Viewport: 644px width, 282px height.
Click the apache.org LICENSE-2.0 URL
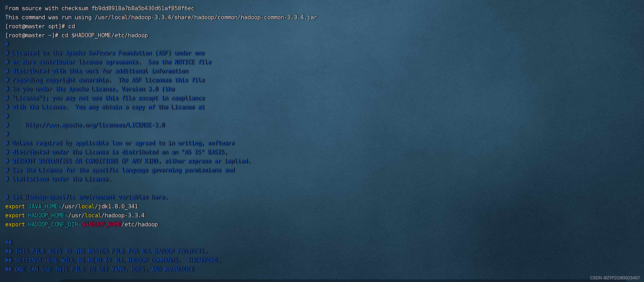tap(95, 125)
